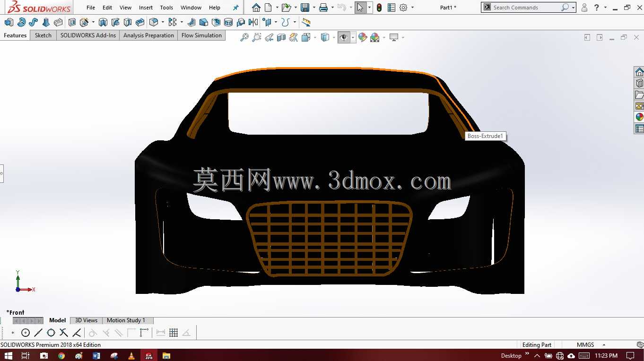Click the Windows Start button

9,355
